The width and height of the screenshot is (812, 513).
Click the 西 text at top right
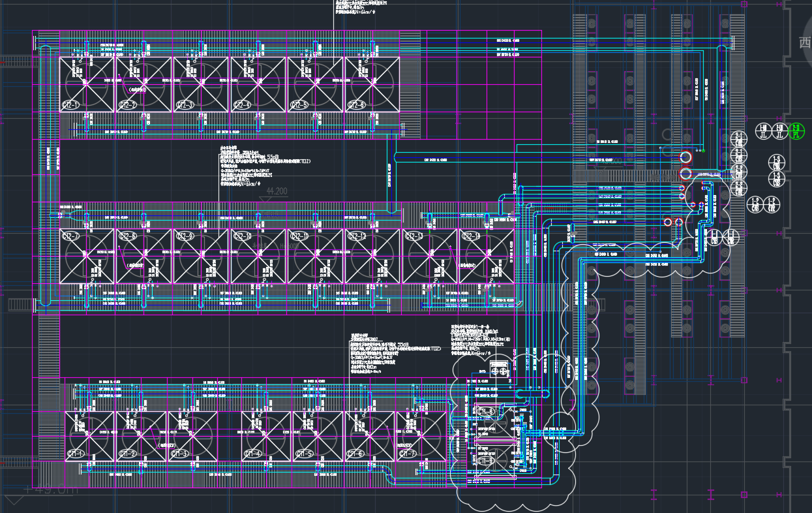805,43
